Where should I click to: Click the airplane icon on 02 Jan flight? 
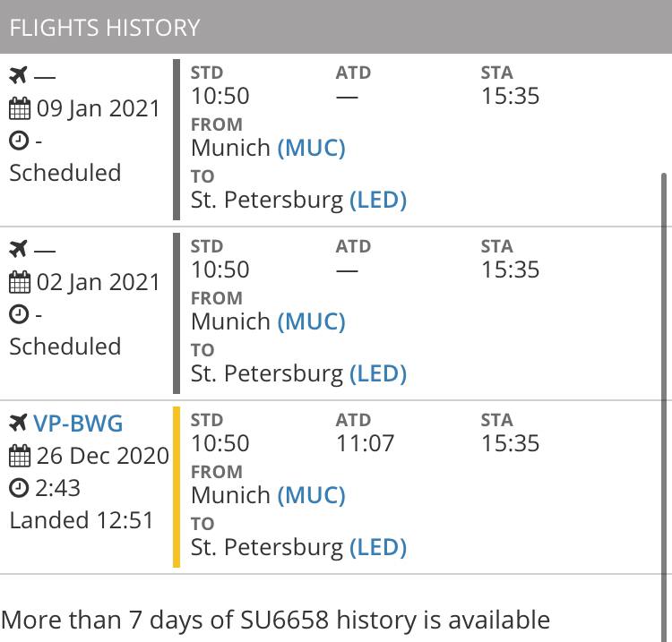point(18,249)
